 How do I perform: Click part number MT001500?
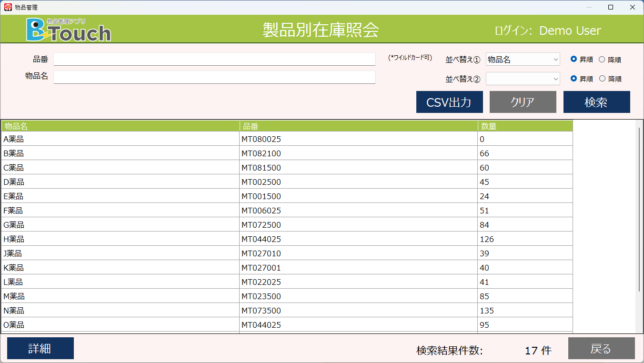pyautogui.click(x=261, y=196)
